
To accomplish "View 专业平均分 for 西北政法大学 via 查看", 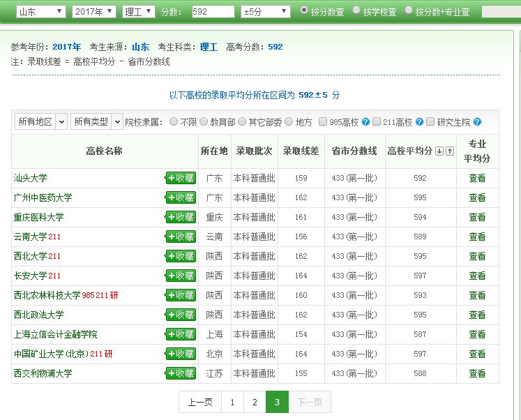I will 477,315.
